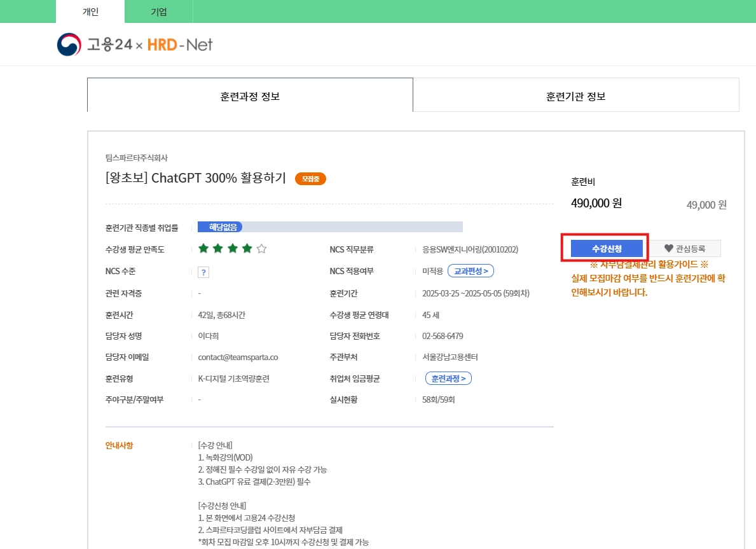Click the 서울강남고용센터 department text
The image size is (756, 549).
click(450, 358)
